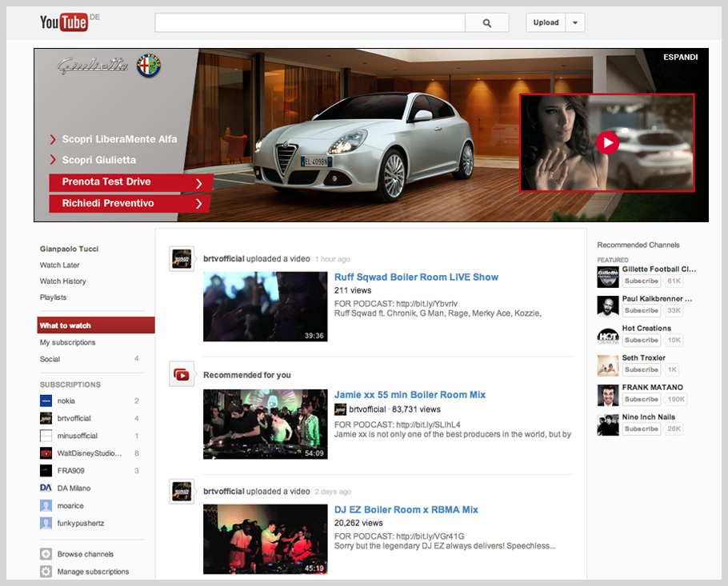Open Jamie xx Boiler Room thumbnail
The image size is (728, 586).
click(265, 425)
